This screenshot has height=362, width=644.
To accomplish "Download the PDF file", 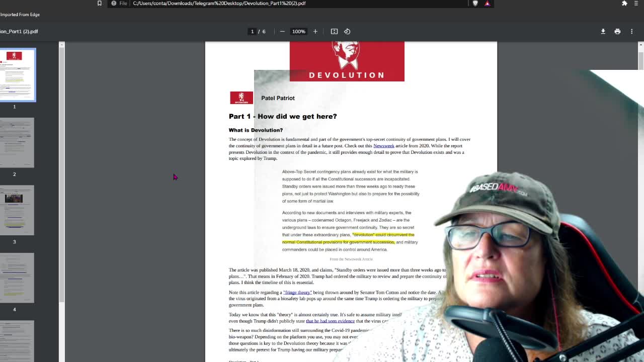I will click(603, 32).
